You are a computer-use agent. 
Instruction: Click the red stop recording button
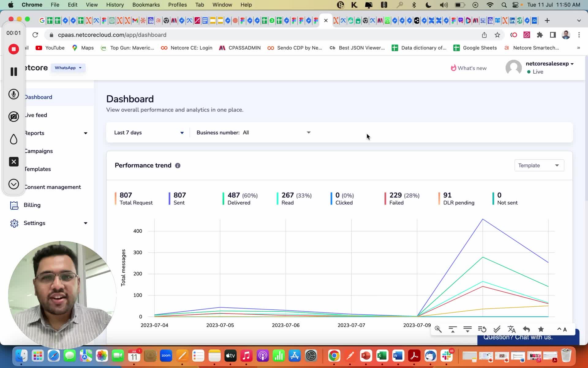pyautogui.click(x=13, y=49)
